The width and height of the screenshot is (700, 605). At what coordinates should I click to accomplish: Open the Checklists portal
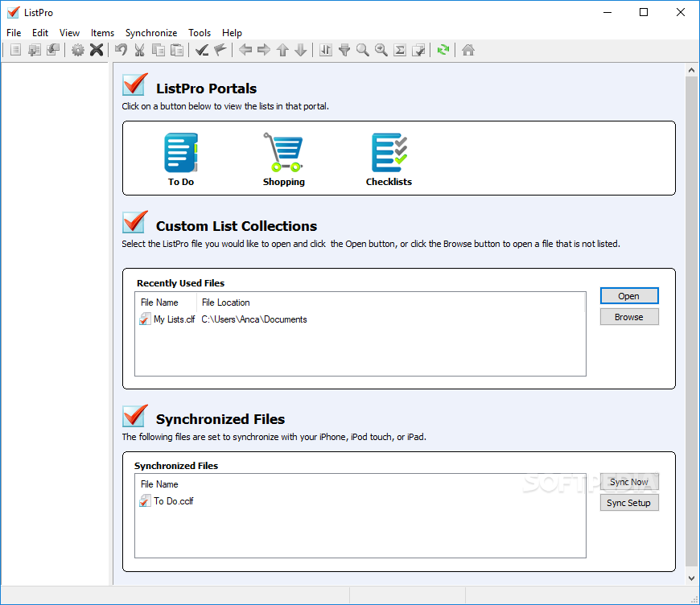[389, 159]
